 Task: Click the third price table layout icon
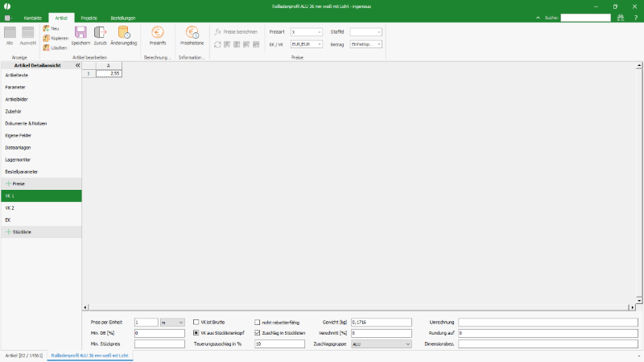(x=246, y=44)
